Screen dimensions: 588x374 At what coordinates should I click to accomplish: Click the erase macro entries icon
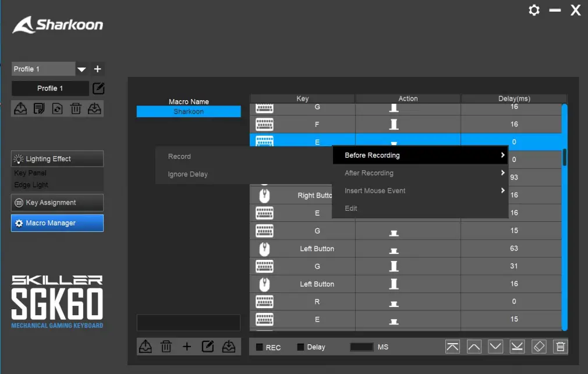539,346
